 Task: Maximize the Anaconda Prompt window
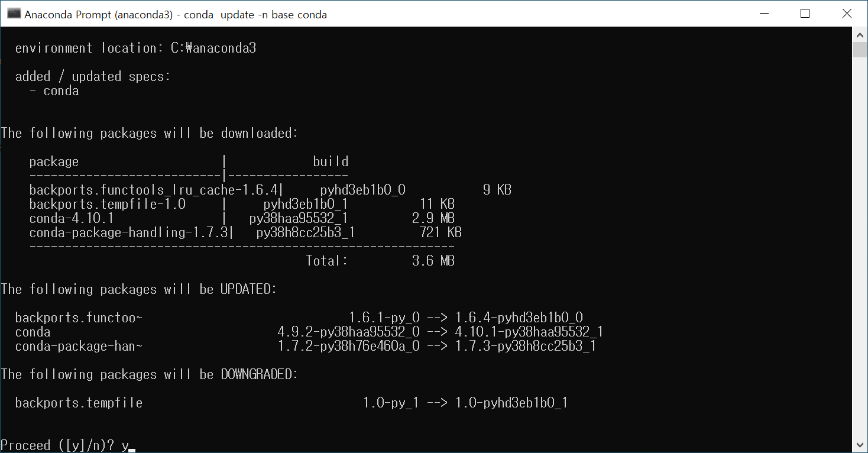click(x=805, y=14)
